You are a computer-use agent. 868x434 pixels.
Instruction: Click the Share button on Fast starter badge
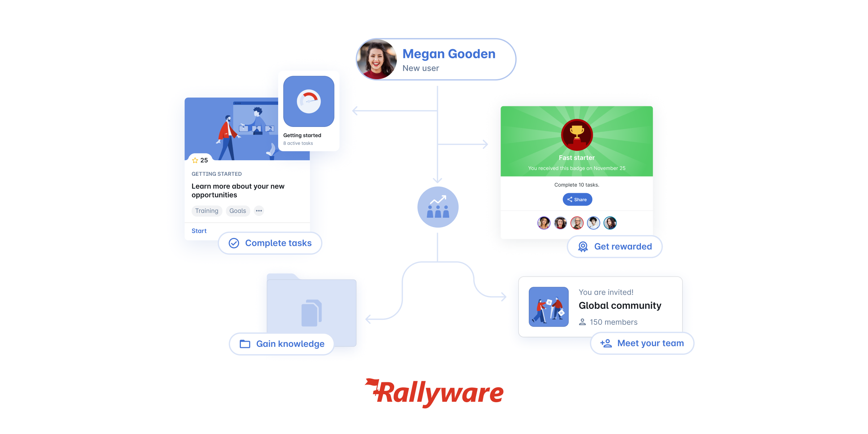click(576, 199)
